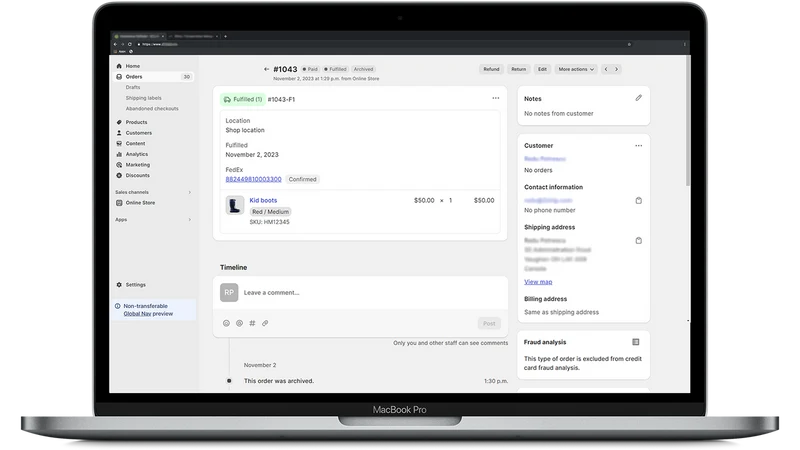Click browser reload icon
Image resolution: width=800 pixels, height=450 pixels.
tap(130, 44)
